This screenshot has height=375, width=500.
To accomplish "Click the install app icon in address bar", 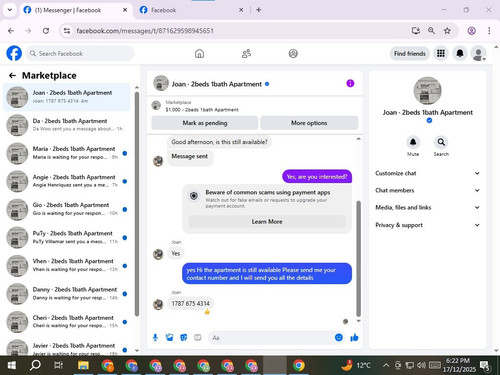I will tap(416, 31).
